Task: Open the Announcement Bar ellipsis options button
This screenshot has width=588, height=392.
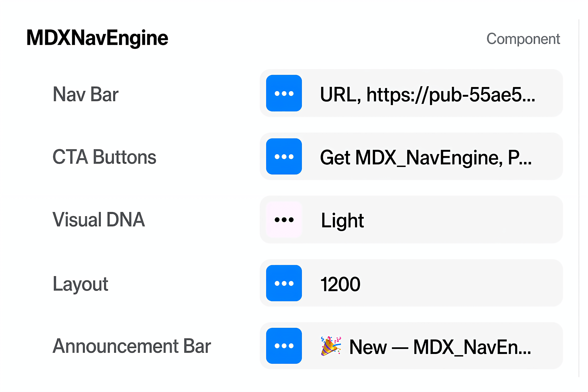Action: [x=284, y=346]
